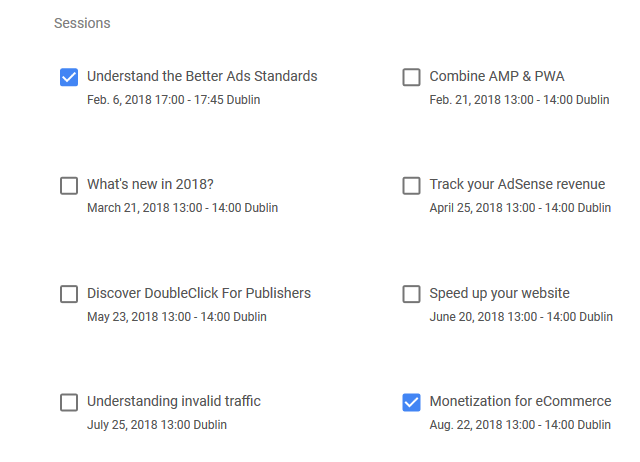The height and width of the screenshot is (462, 640).
Task: Click the What's new in 2018? title text
Action: tap(150, 184)
